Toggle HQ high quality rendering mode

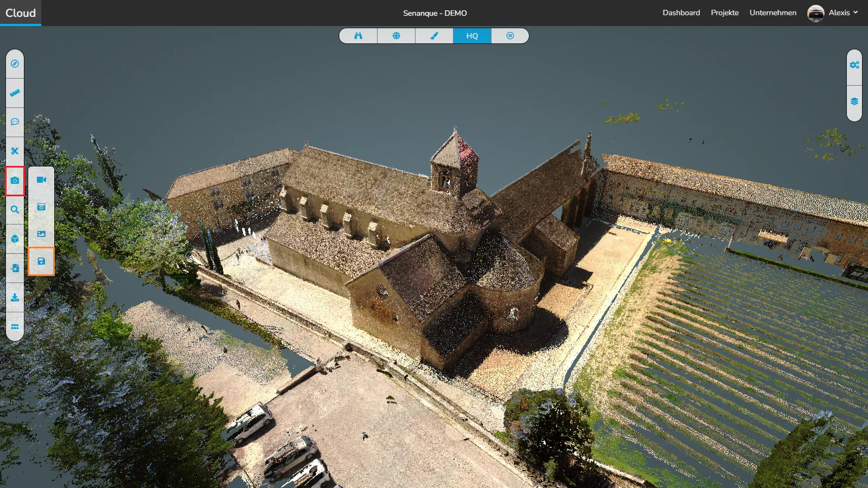click(472, 36)
